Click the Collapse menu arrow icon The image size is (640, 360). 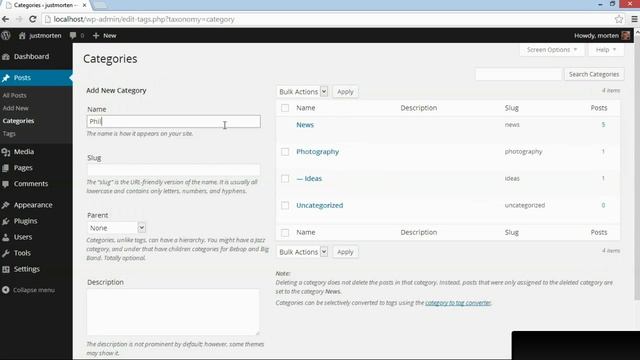tap(6, 290)
